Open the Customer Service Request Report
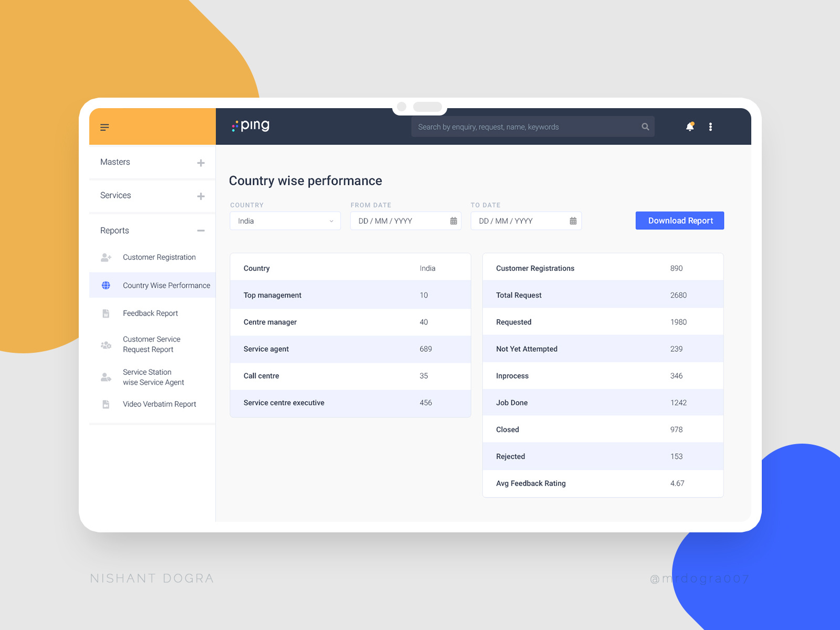Image resolution: width=840 pixels, height=630 pixels. 151,344
